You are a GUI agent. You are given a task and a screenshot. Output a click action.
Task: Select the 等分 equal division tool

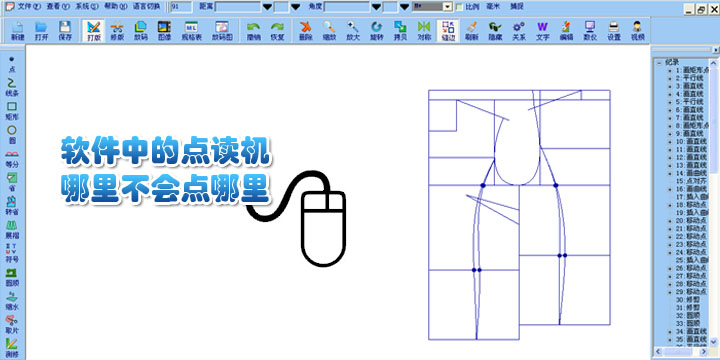pyautogui.click(x=12, y=158)
